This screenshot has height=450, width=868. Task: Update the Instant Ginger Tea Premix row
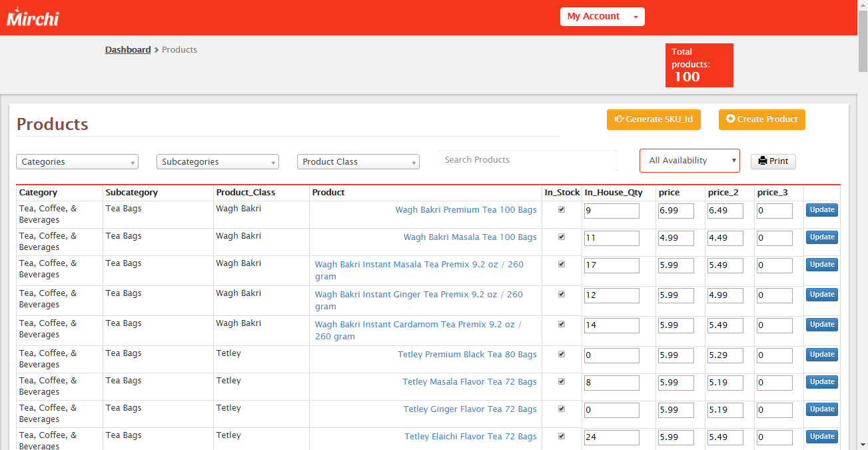pos(822,295)
